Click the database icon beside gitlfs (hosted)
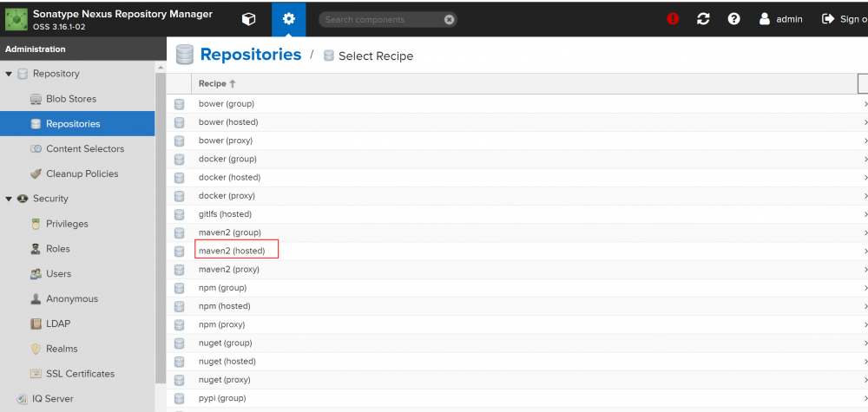The image size is (868, 412). tap(179, 214)
